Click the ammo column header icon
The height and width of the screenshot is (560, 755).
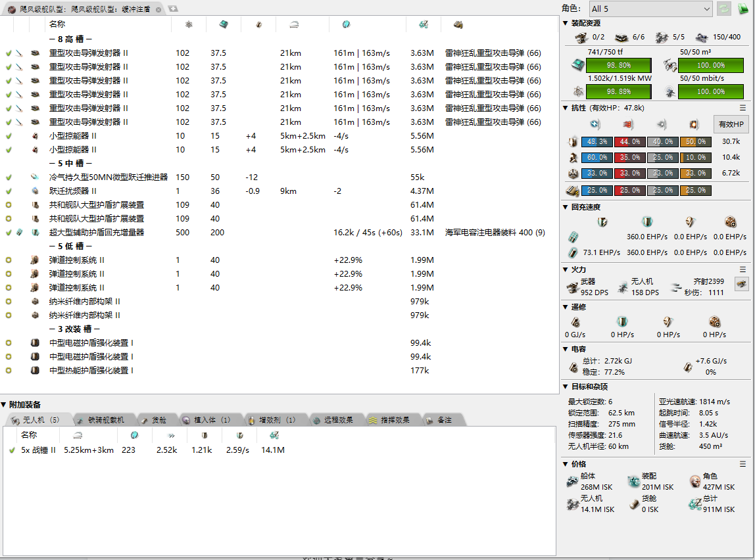(458, 24)
